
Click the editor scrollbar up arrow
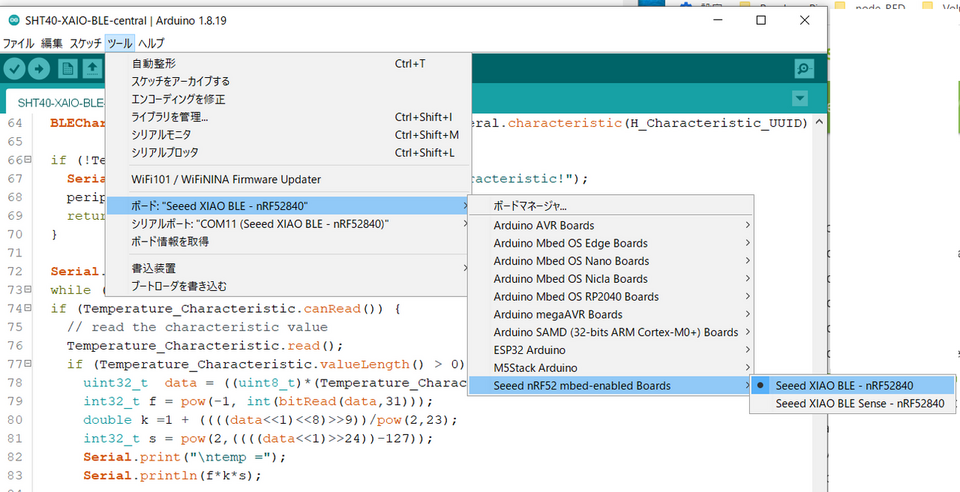[819, 123]
